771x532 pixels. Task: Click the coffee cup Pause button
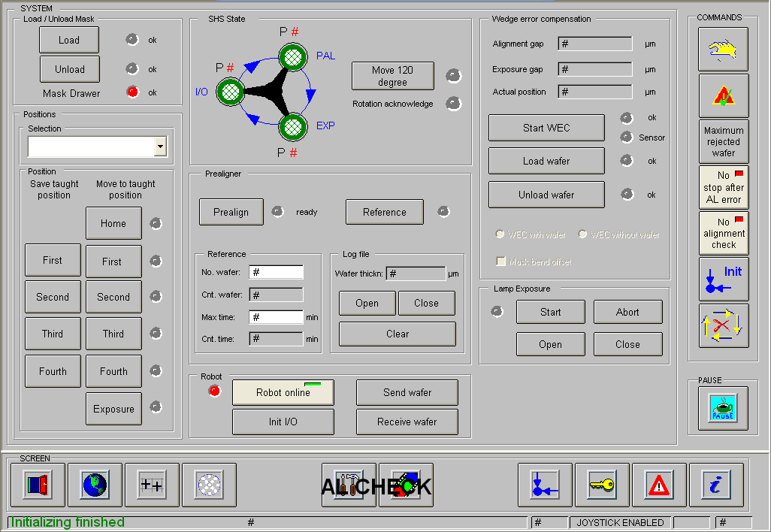point(723,409)
